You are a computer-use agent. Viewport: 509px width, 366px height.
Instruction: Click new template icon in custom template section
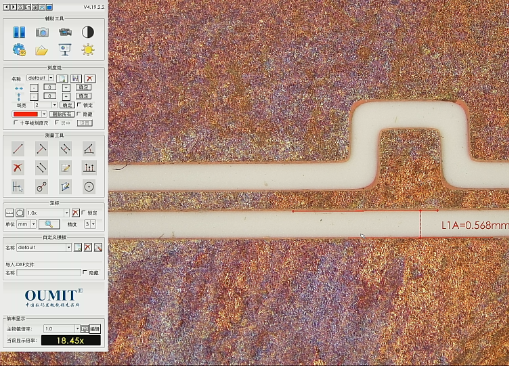coord(78,248)
